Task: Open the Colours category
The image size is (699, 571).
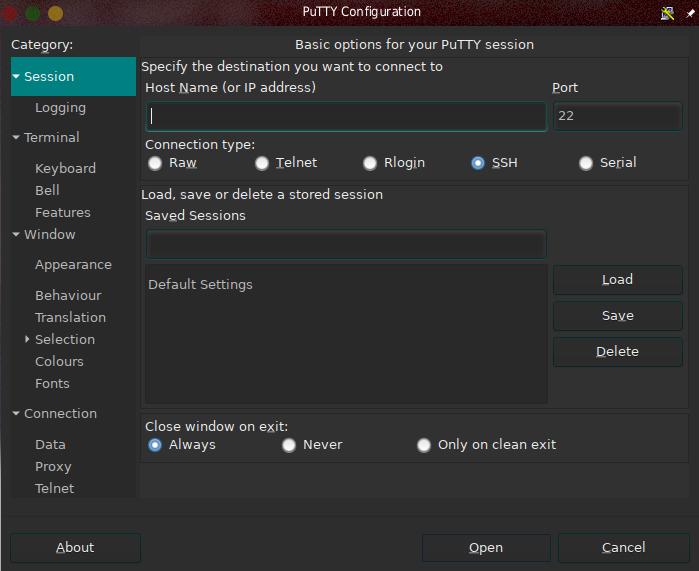Action: pyautogui.click(x=59, y=361)
